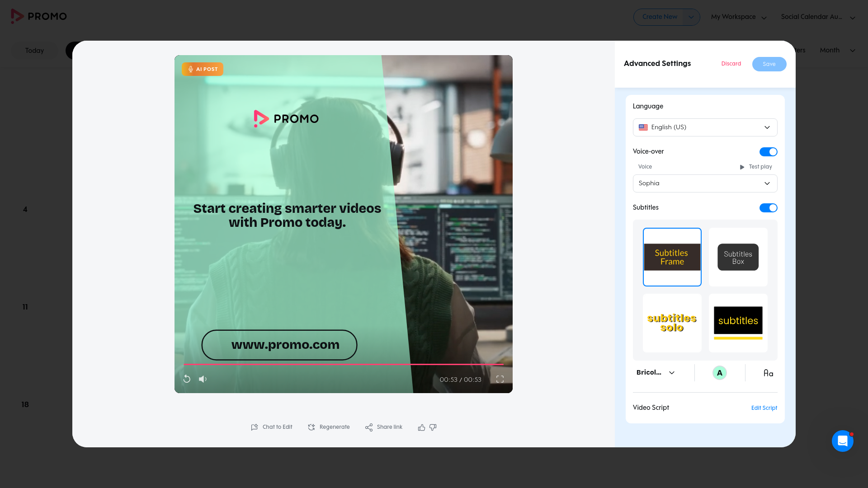This screenshot has height=488, width=868.
Task: Open the My Workspace dropdown
Action: click(x=739, y=17)
